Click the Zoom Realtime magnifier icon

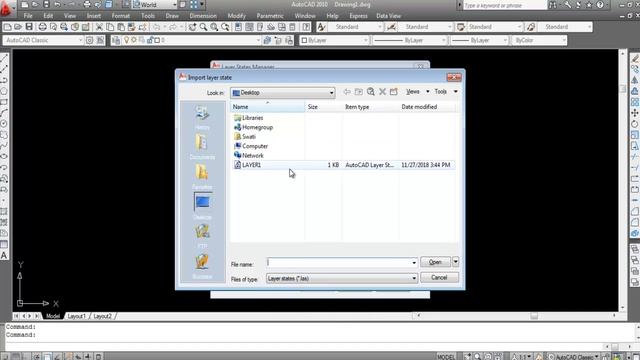(x=203, y=27)
